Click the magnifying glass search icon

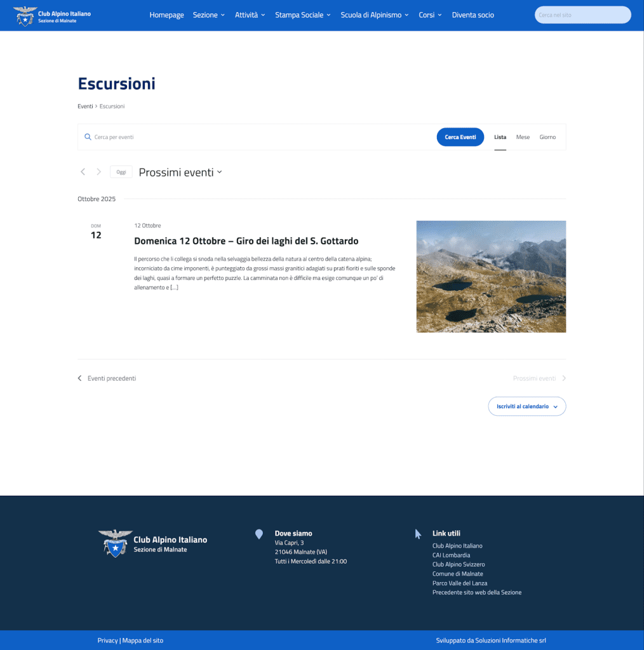[x=88, y=136]
